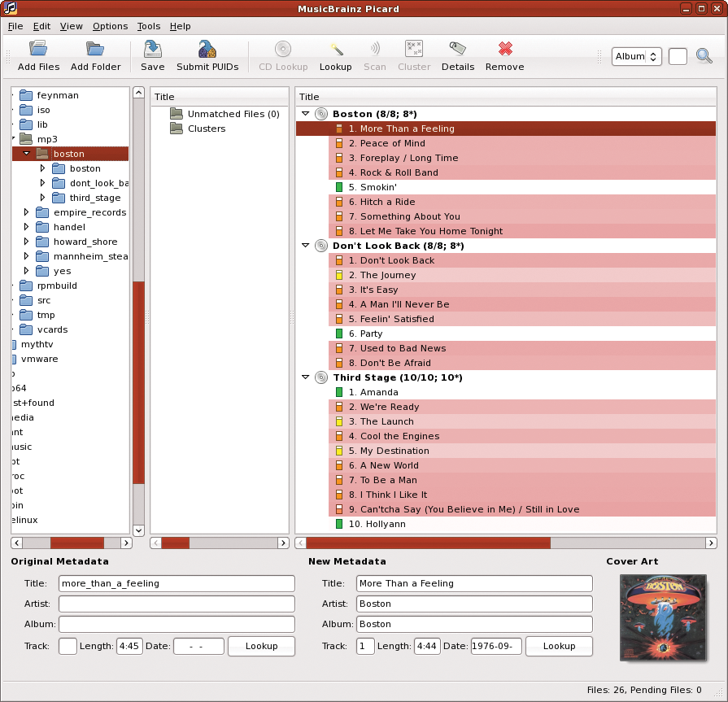Open the Album search type dropdown
This screenshot has height=702, width=728.
click(x=636, y=56)
